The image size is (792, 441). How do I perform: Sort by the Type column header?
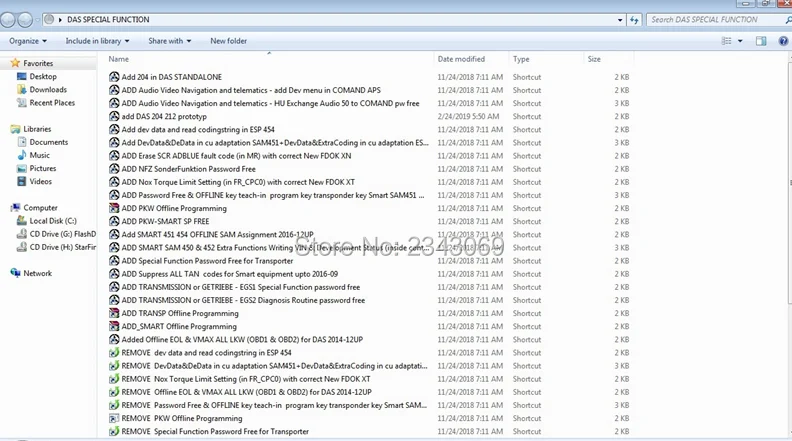tap(521, 59)
